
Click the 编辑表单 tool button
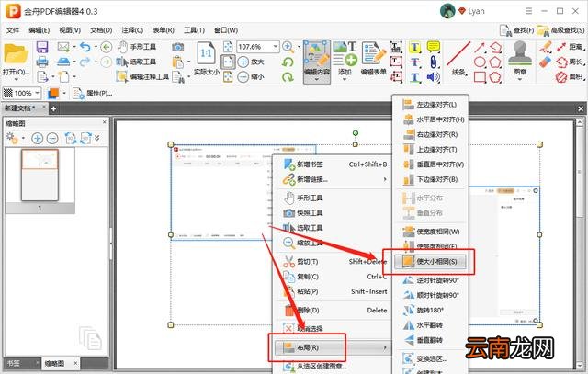coord(374,58)
